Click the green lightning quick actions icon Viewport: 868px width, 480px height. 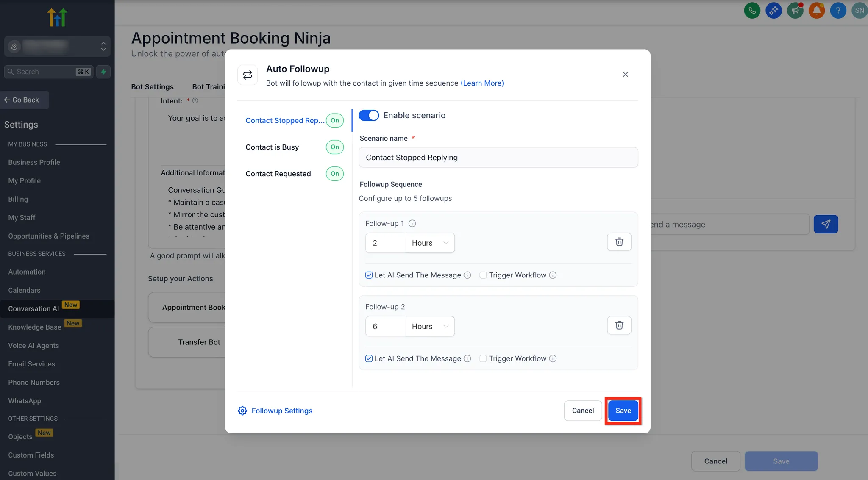coord(103,72)
